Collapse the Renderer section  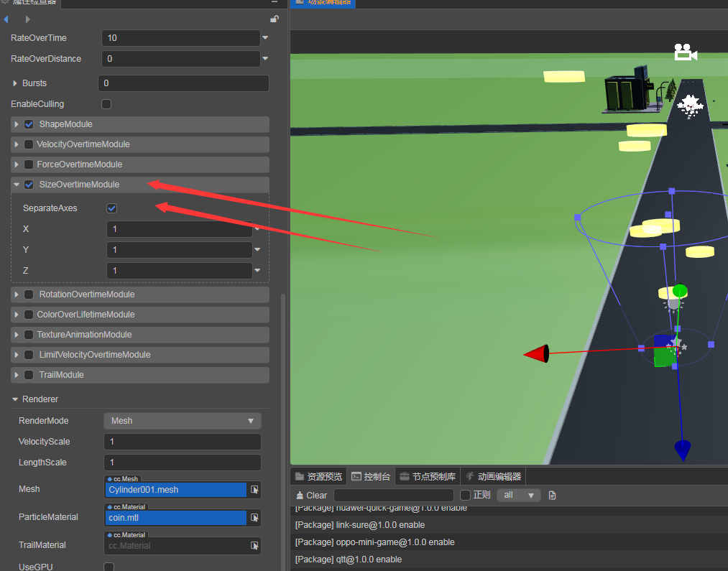pos(14,399)
